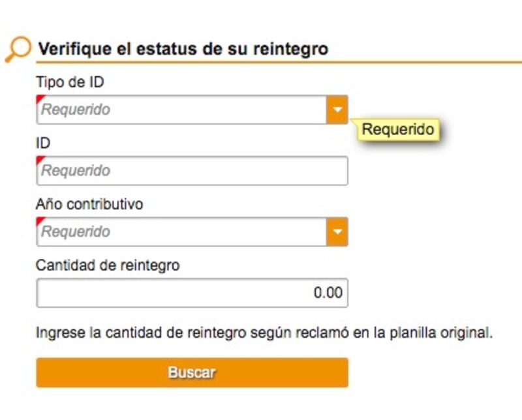Submit the form with the Buscar button
Viewport: 522px width, 420px height.
click(192, 372)
